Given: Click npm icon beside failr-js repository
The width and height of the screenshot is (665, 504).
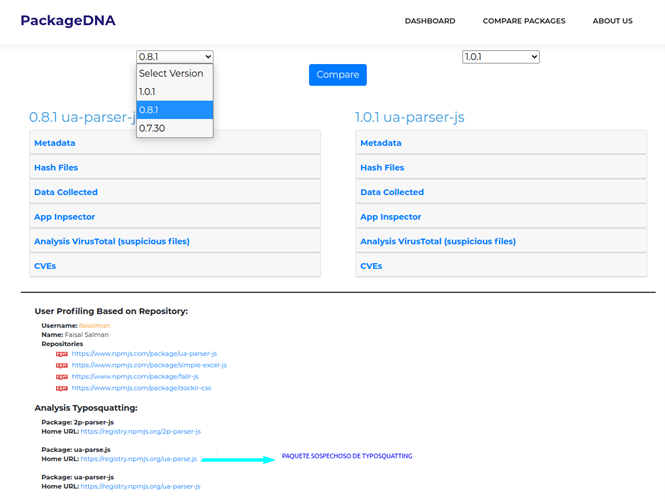Looking at the screenshot, I should (62, 377).
